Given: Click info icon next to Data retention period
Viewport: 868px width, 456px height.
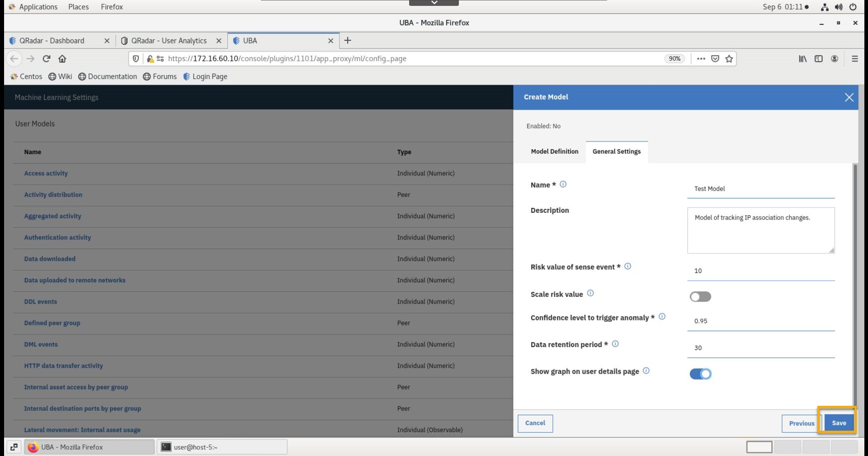Looking at the screenshot, I should pyautogui.click(x=615, y=343).
